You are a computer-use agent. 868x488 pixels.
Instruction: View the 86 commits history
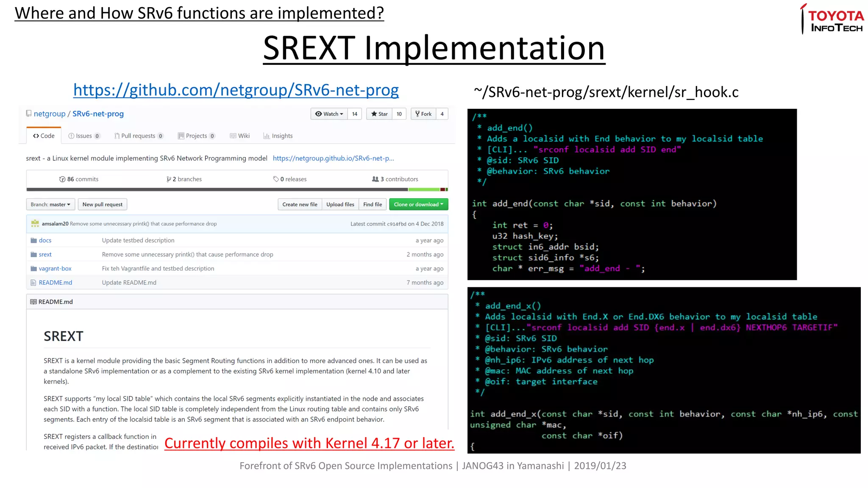click(79, 179)
